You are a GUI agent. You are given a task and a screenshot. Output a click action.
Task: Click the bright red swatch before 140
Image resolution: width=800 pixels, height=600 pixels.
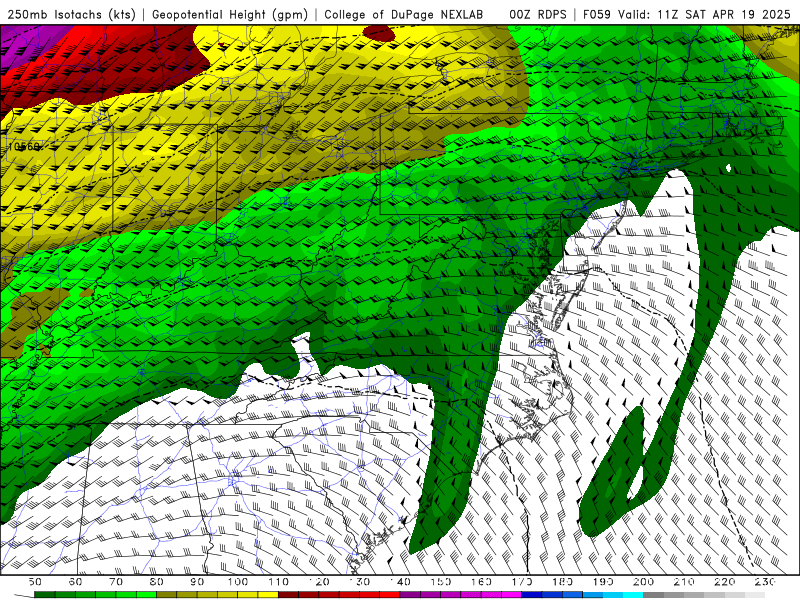point(390,595)
